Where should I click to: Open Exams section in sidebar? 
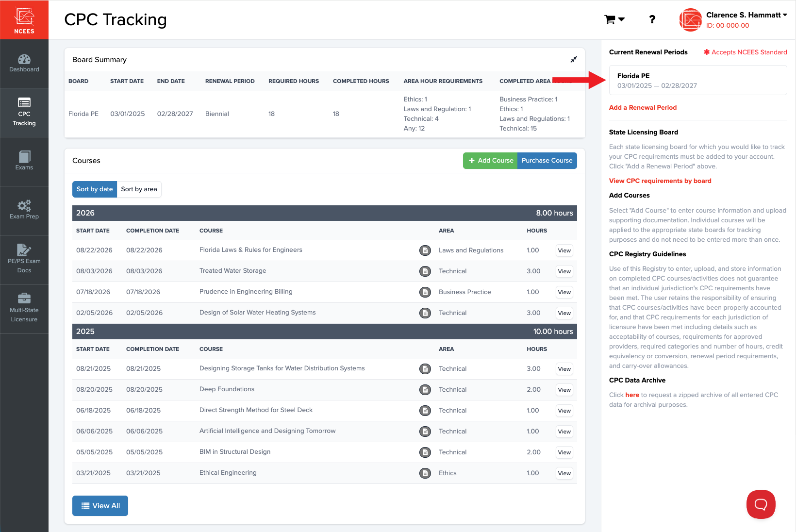[x=24, y=161]
